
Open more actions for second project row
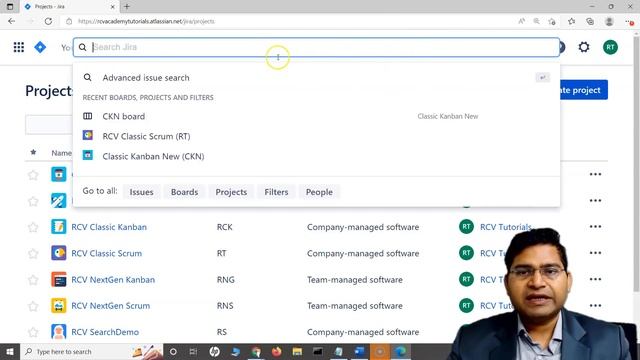coord(596,200)
